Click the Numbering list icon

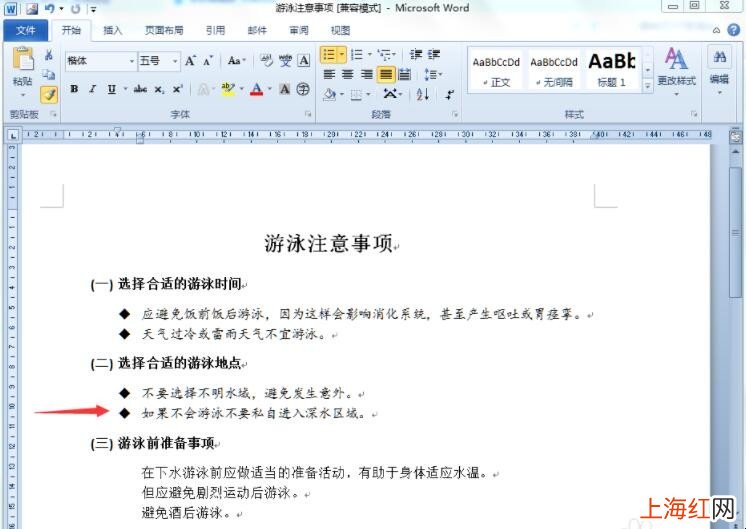357,54
